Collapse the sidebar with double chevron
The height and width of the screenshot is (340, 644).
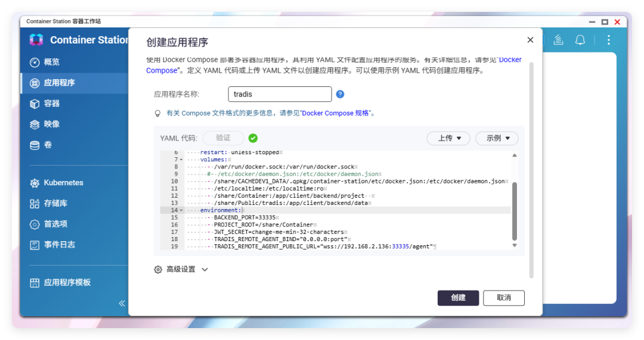[122, 304]
